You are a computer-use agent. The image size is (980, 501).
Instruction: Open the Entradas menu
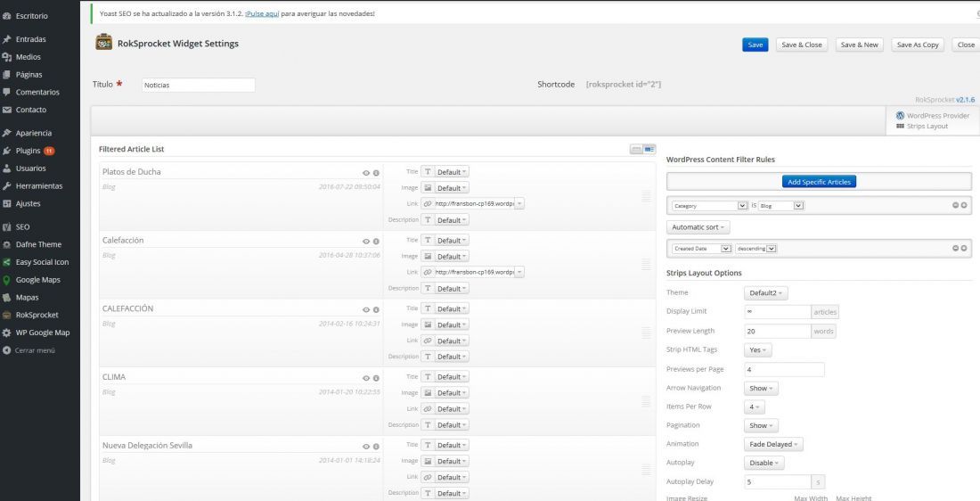click(30, 39)
